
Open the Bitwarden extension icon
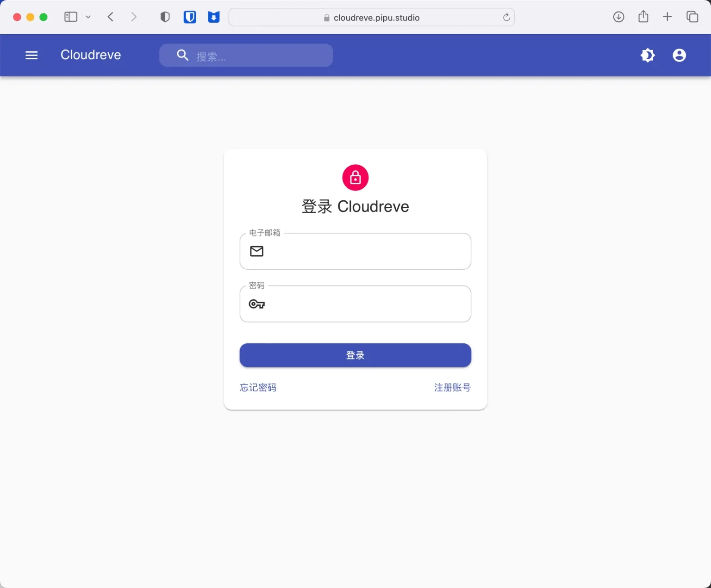[x=190, y=17]
